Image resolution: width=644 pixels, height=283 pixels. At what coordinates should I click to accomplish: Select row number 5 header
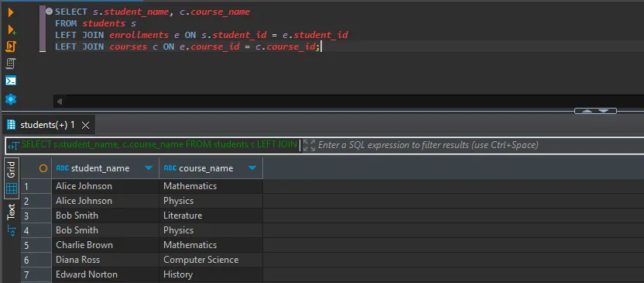(x=36, y=245)
